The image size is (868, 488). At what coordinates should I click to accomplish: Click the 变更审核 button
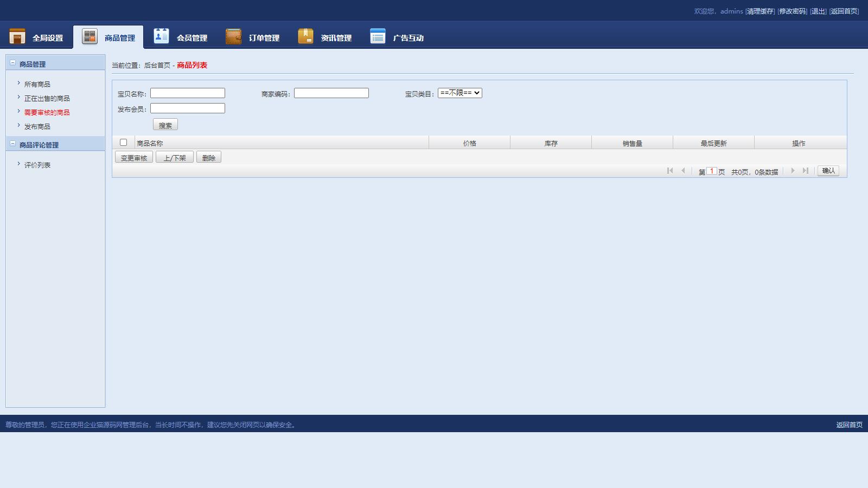coord(134,158)
